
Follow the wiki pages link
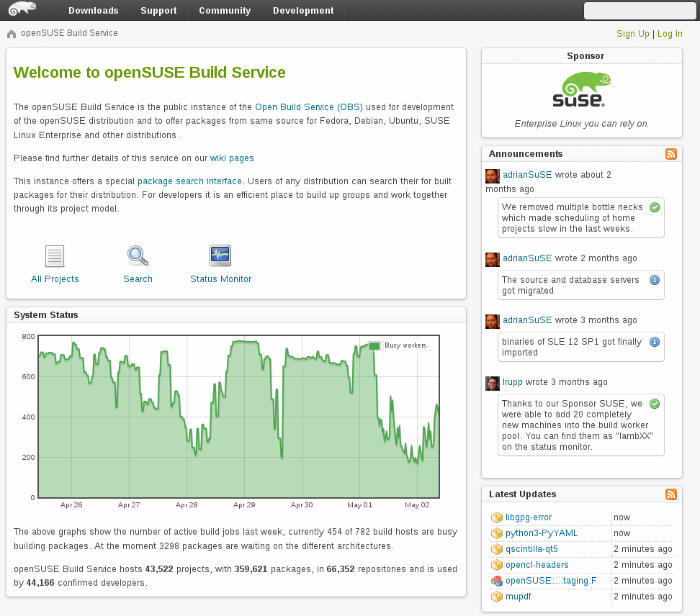232,158
